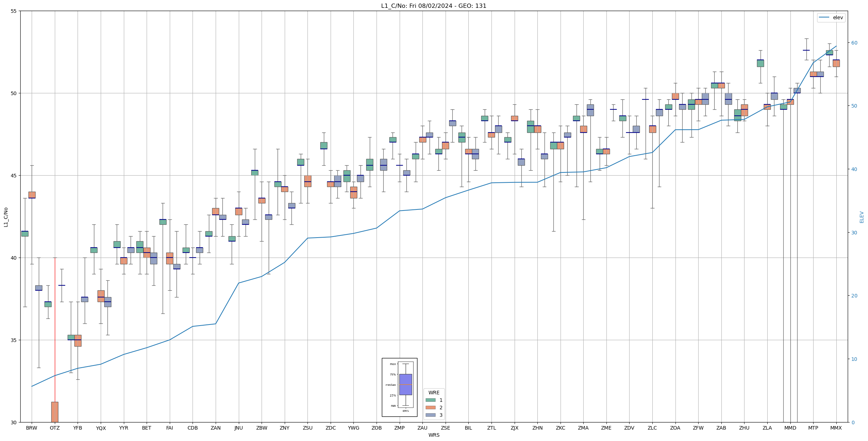
Task: Click the 60 tick on ELEV axis
Action: tap(854, 43)
